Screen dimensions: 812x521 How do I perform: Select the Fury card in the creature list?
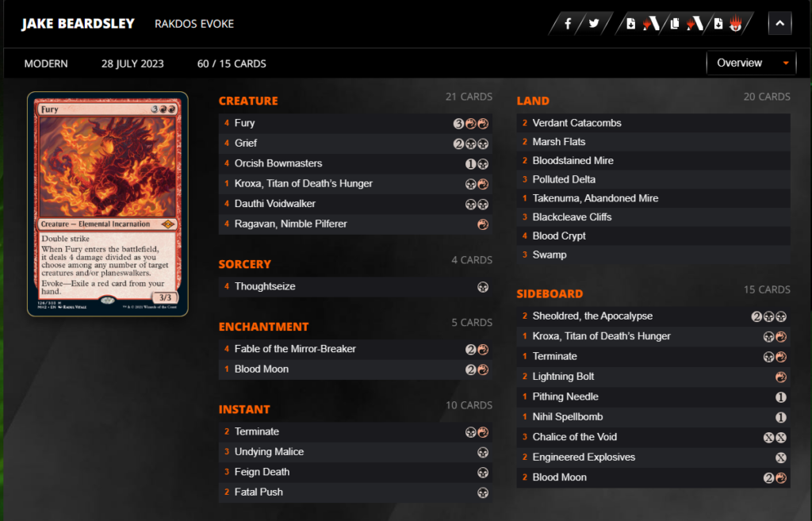(355, 123)
